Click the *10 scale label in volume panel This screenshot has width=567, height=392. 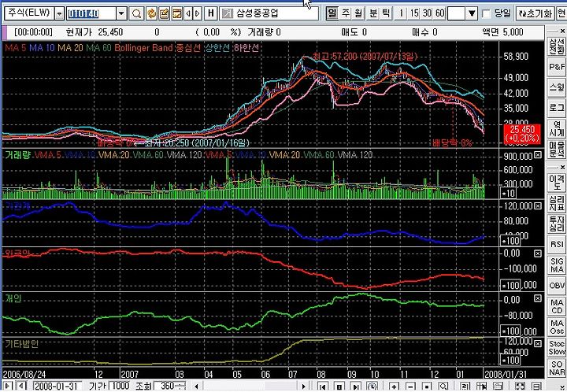click(x=509, y=194)
